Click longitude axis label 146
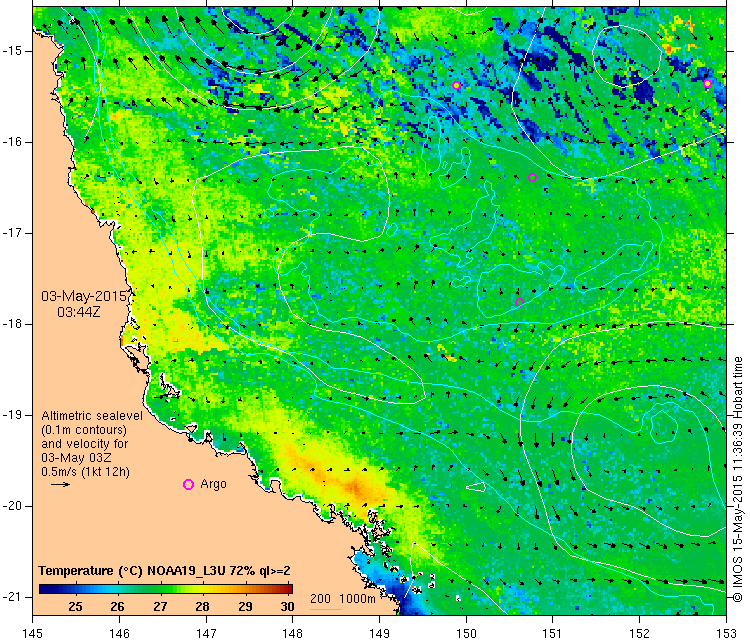 pos(119,633)
